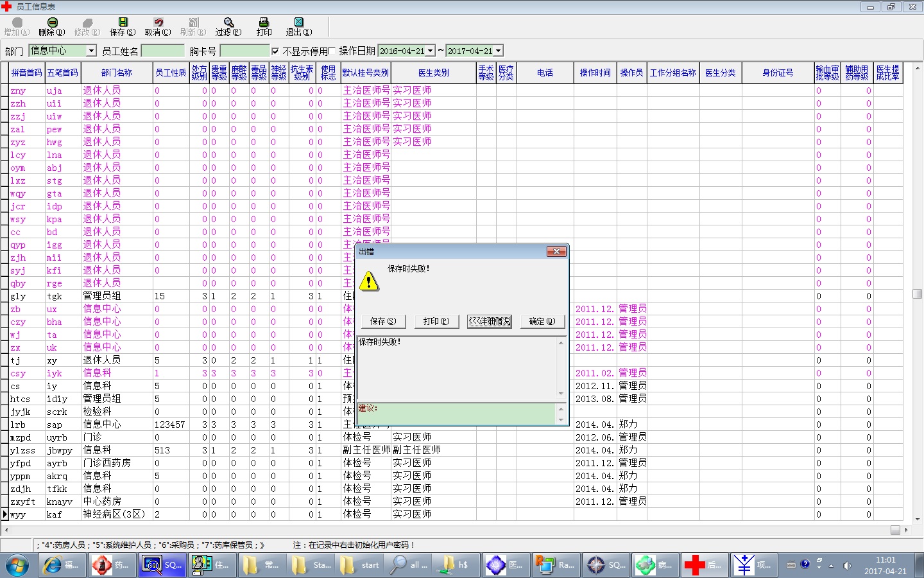This screenshot has width=924, height=578.
Task: Click the 员工性质 column header
Action: 171,73
